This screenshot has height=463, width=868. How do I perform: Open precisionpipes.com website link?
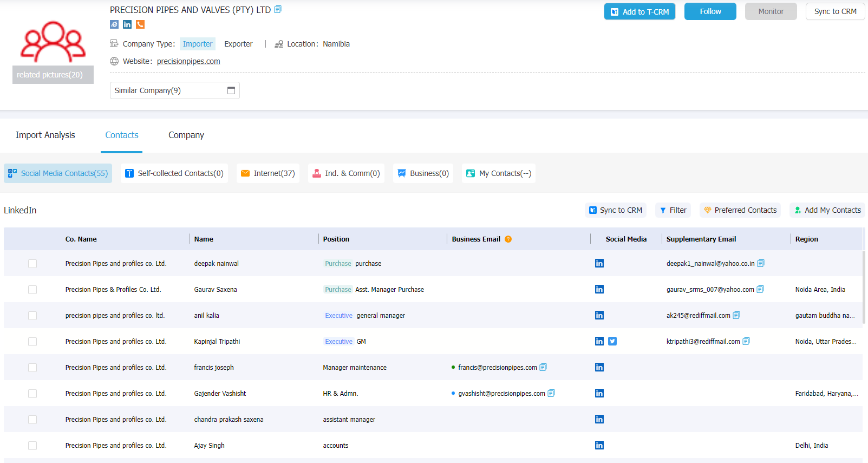(x=188, y=61)
